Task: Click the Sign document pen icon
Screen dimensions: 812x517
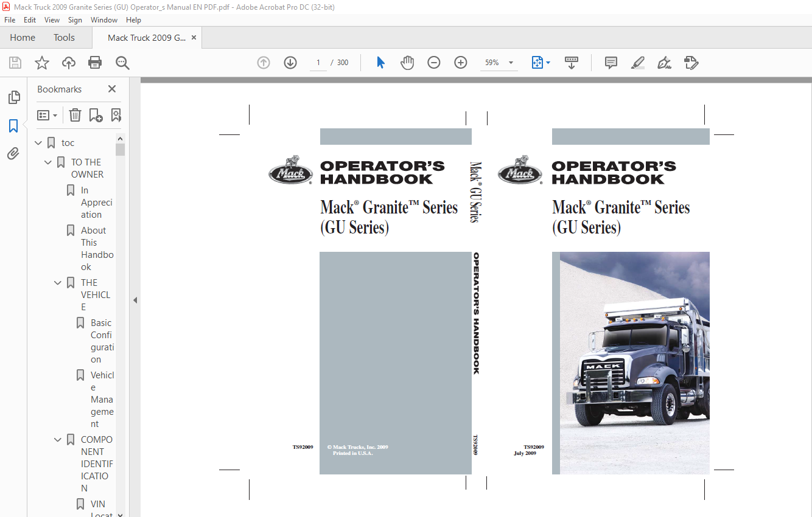Action: [664, 63]
